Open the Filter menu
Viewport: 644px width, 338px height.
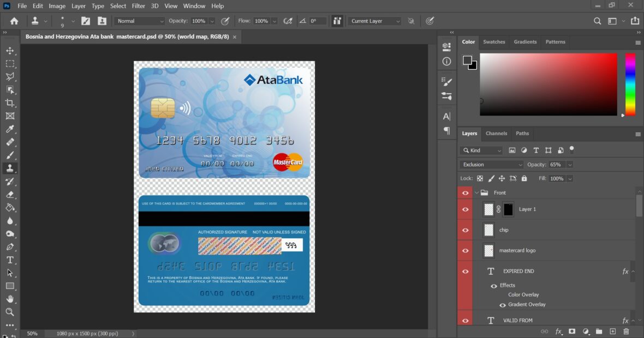[139, 6]
